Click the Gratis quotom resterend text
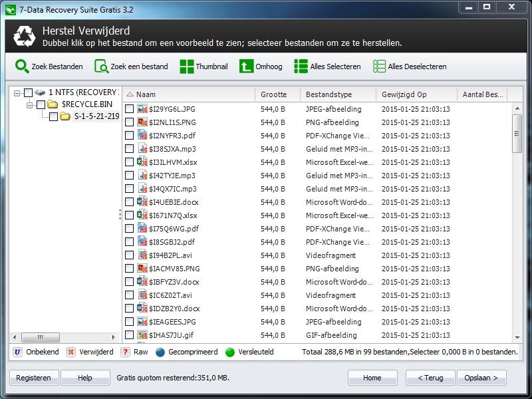 [173, 378]
